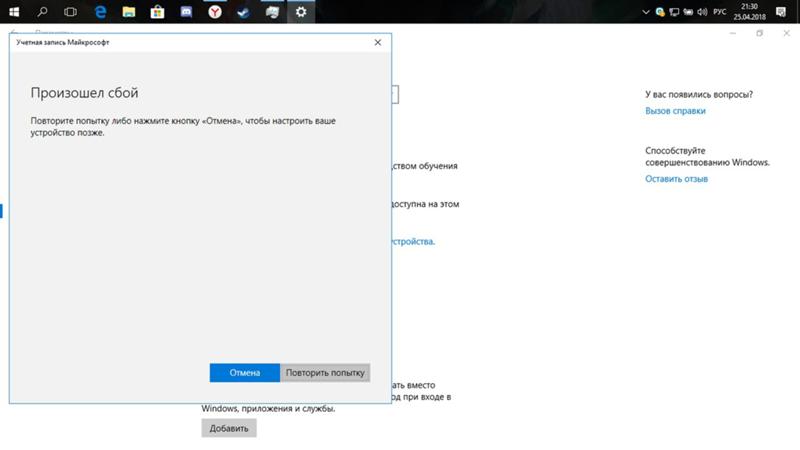Click У вас появились вопросы? text
The width and height of the screenshot is (800, 450).
[698, 94]
